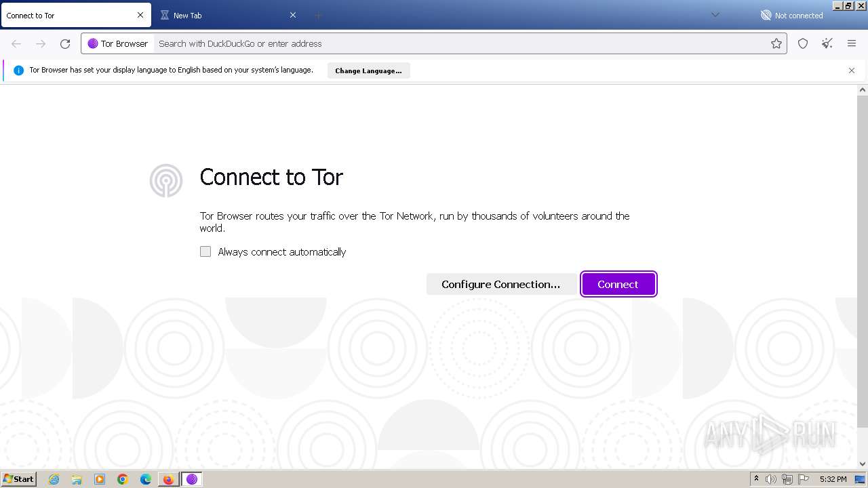The image size is (868, 488).
Task: Launch Internet Explorer from taskbar
Action: point(54,479)
